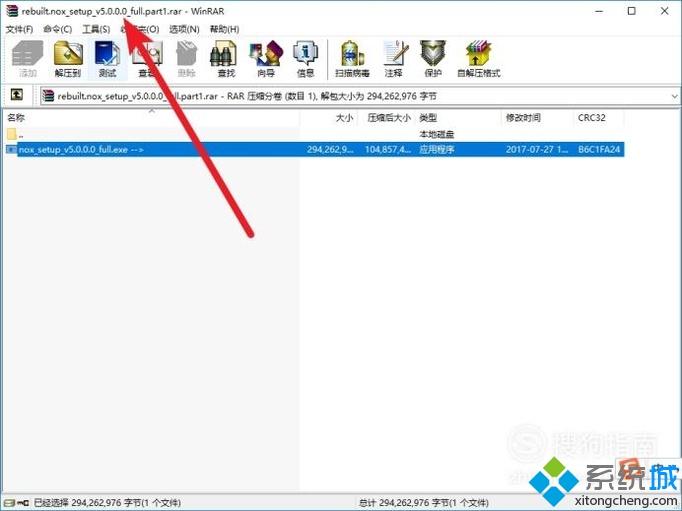682x511 pixels.
Task: Click the Delete (删除) toolbar icon
Action: (x=187, y=59)
